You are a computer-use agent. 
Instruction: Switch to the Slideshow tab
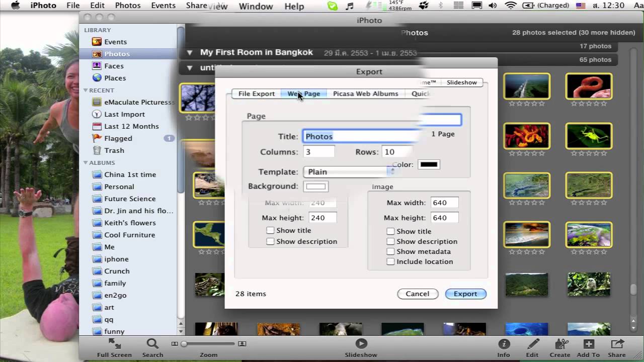tap(461, 82)
